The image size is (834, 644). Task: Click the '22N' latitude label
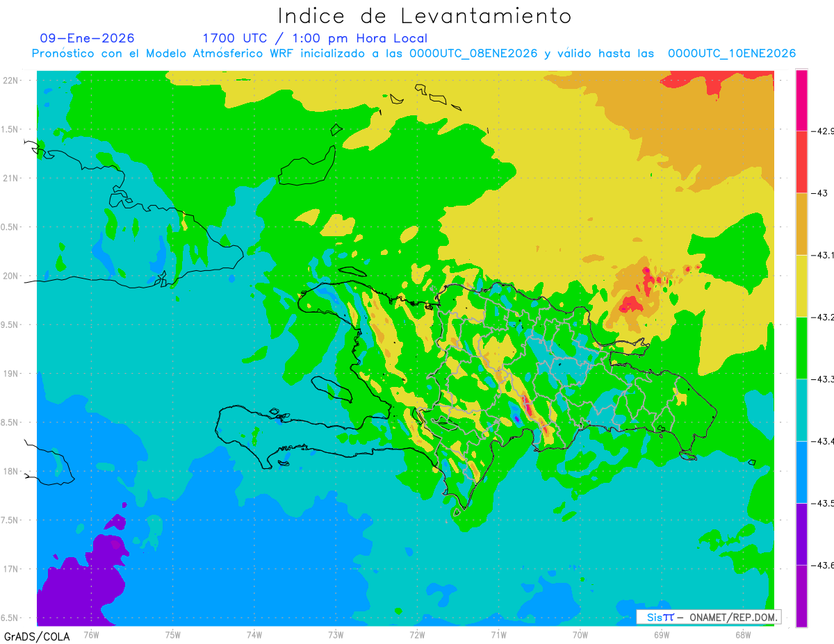11,81
